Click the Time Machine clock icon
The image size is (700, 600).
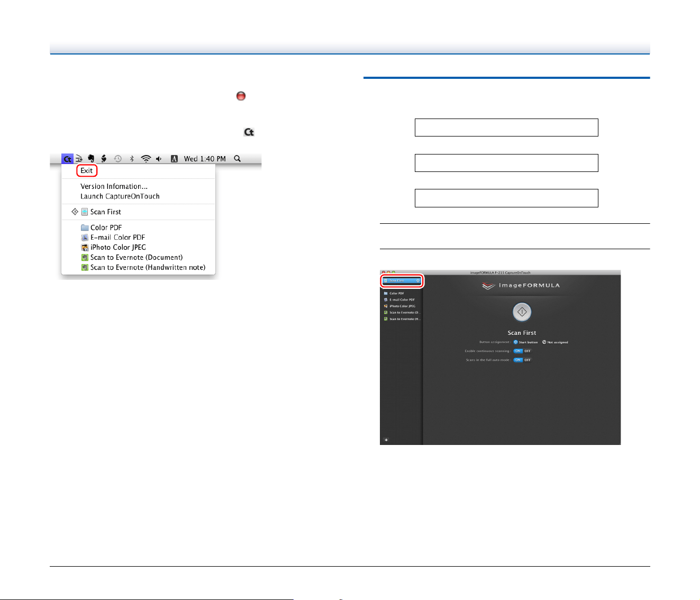[118, 159]
